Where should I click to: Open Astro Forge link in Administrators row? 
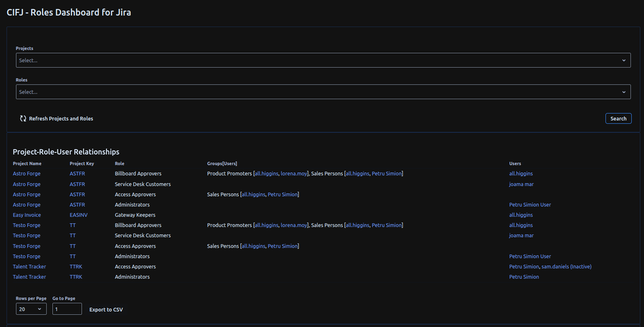point(26,204)
